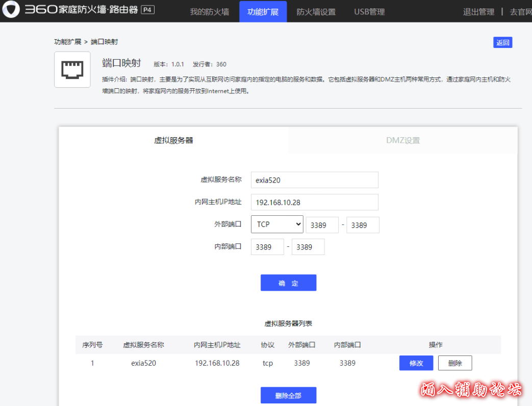Go to 防火墙设置 tab
Viewport: 532px width, 406px height.
(316, 12)
